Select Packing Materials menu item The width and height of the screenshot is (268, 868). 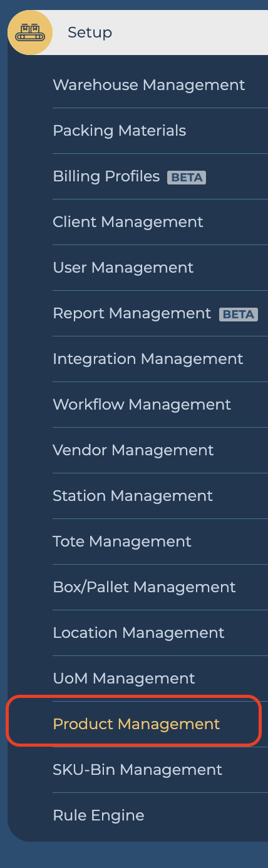pyautogui.click(x=120, y=131)
